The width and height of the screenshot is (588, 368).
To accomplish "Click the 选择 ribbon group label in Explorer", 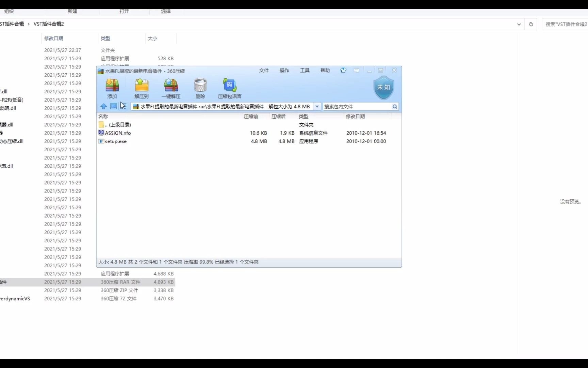I will [x=166, y=11].
